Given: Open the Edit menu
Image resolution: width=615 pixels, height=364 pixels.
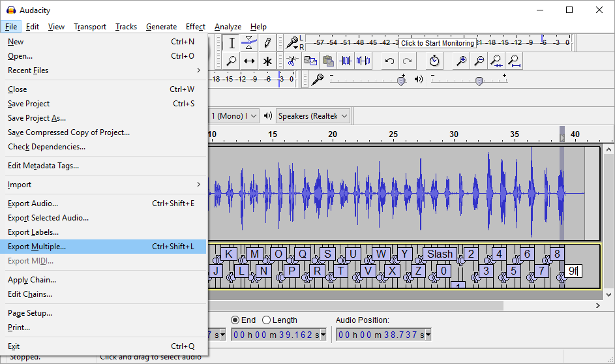Looking at the screenshot, I should click(32, 27).
